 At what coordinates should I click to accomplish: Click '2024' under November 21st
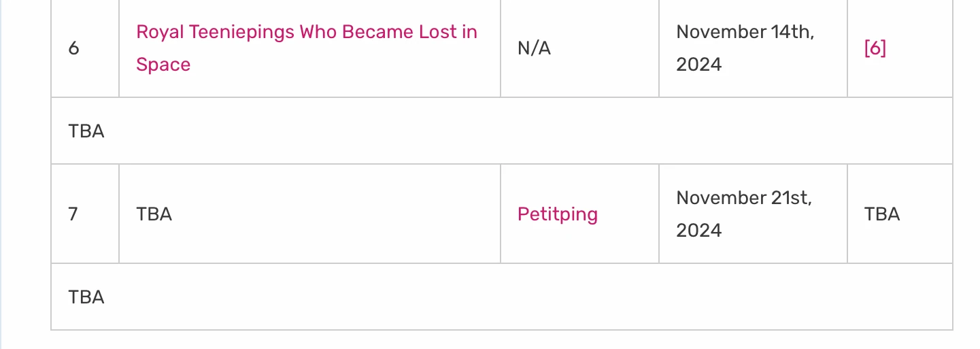[x=698, y=231]
